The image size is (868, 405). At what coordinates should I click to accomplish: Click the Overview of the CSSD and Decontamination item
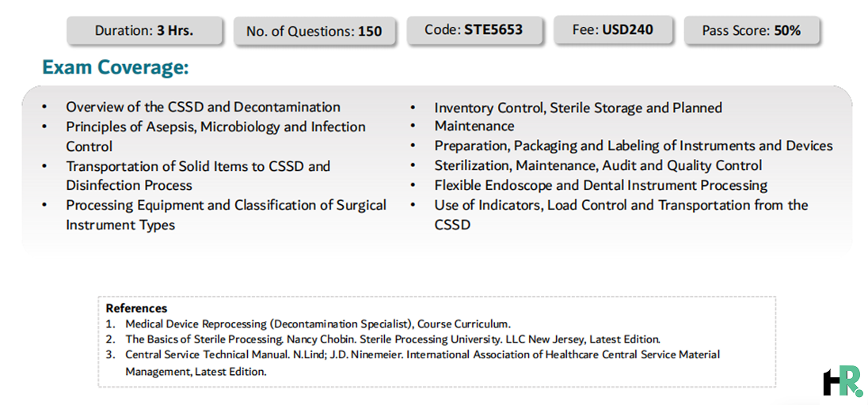point(204,107)
